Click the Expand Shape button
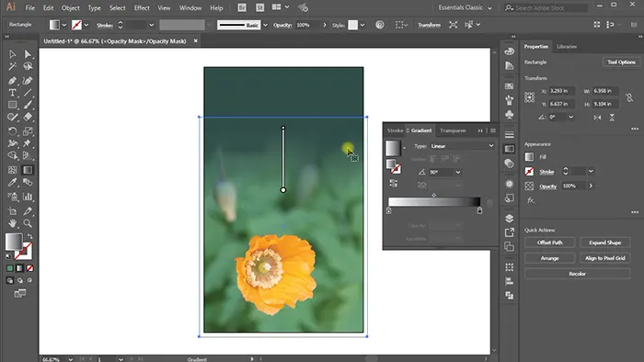Image resolution: width=644 pixels, height=362 pixels. (x=605, y=243)
